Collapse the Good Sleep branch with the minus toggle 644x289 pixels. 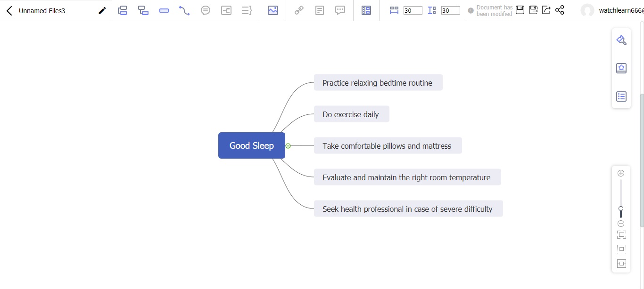pyautogui.click(x=288, y=146)
